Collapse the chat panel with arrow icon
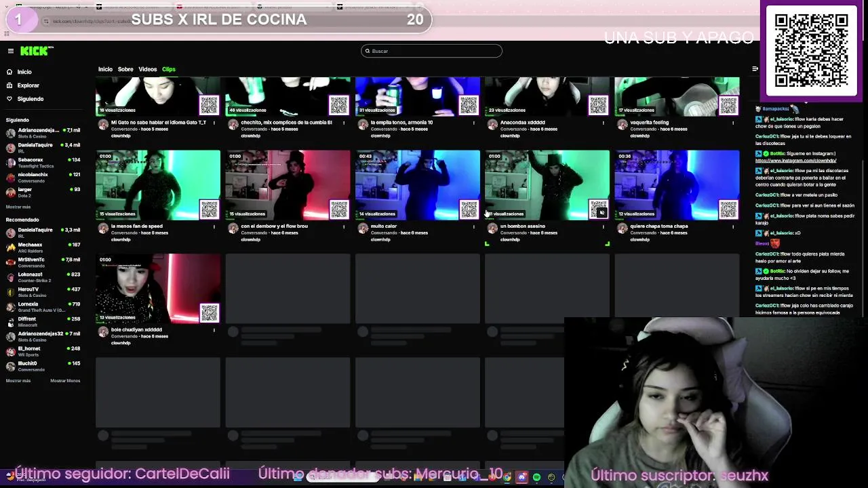Image resolution: width=868 pixels, height=488 pixels. (x=755, y=69)
